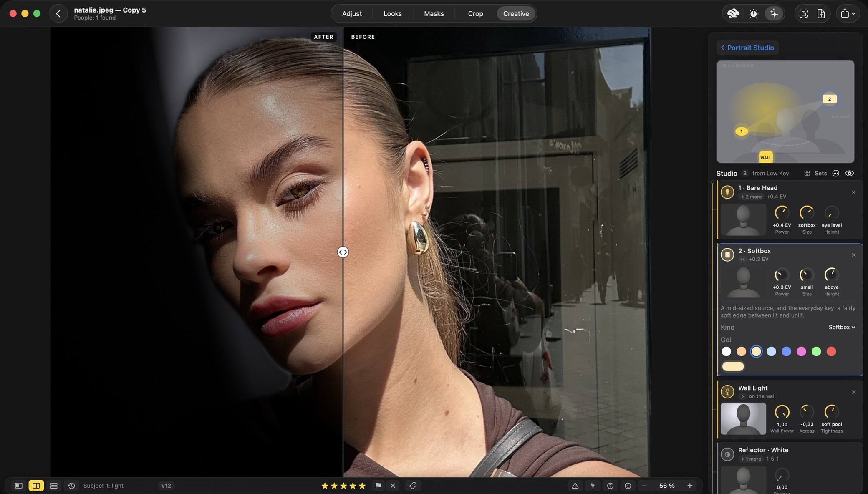Go back with the top-left arrow button

(x=58, y=14)
